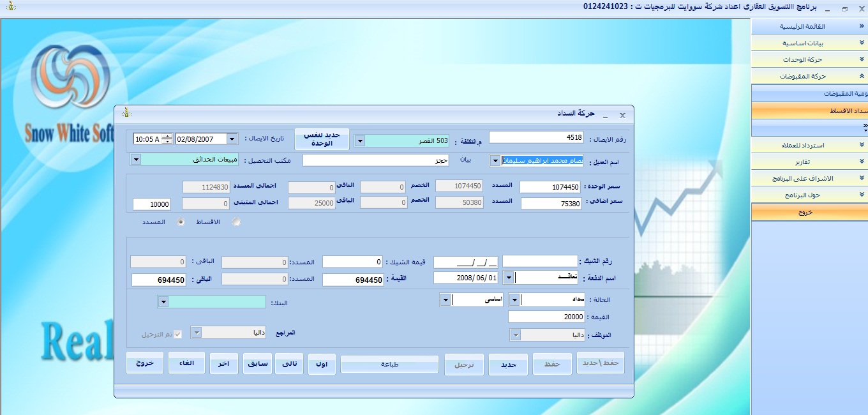Click the app icon in the payment dialog title bar
Viewport: 868px width, 415px height.
click(x=126, y=113)
